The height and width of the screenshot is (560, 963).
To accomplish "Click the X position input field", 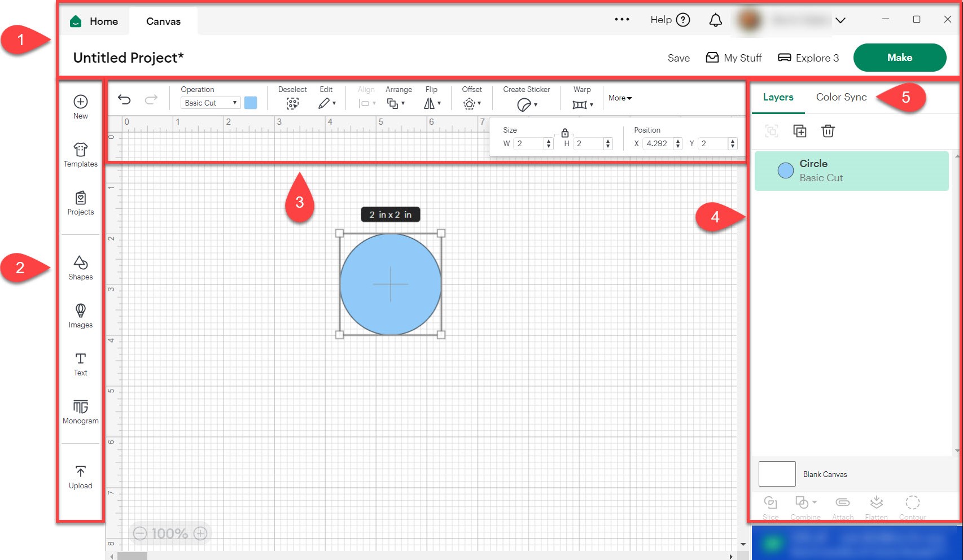I will click(x=658, y=143).
